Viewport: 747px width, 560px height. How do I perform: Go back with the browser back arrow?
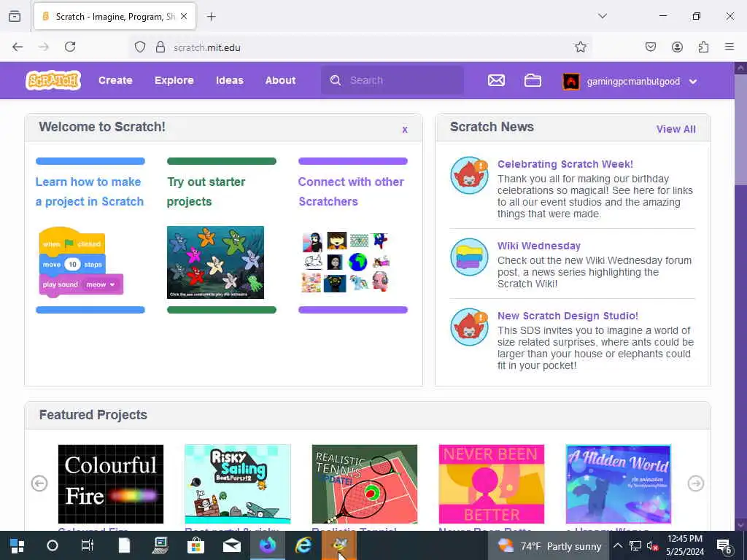18,47
